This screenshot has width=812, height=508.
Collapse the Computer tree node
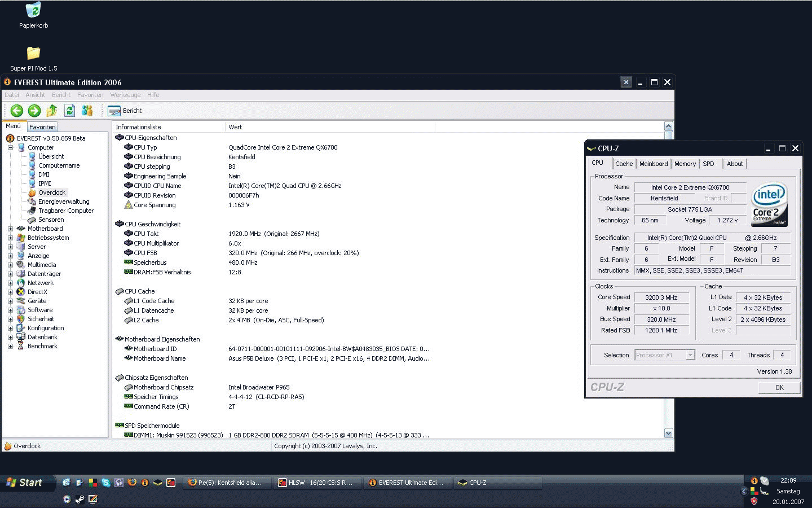[x=10, y=147]
